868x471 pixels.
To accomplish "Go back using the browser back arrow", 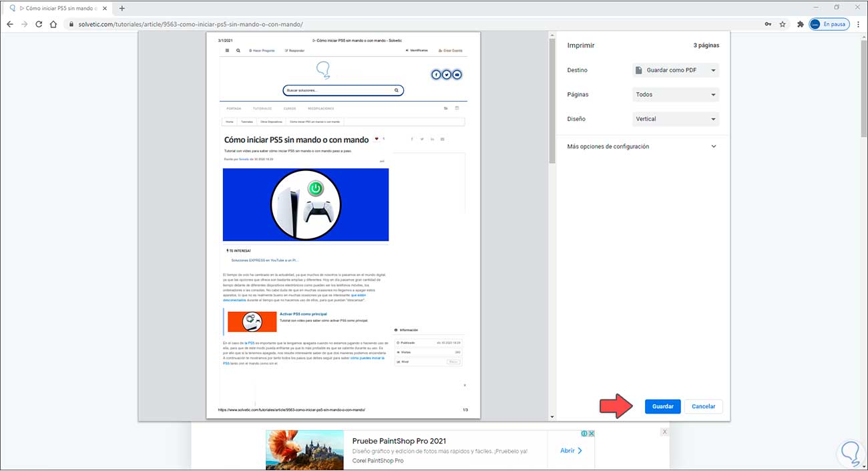I will click(10, 24).
